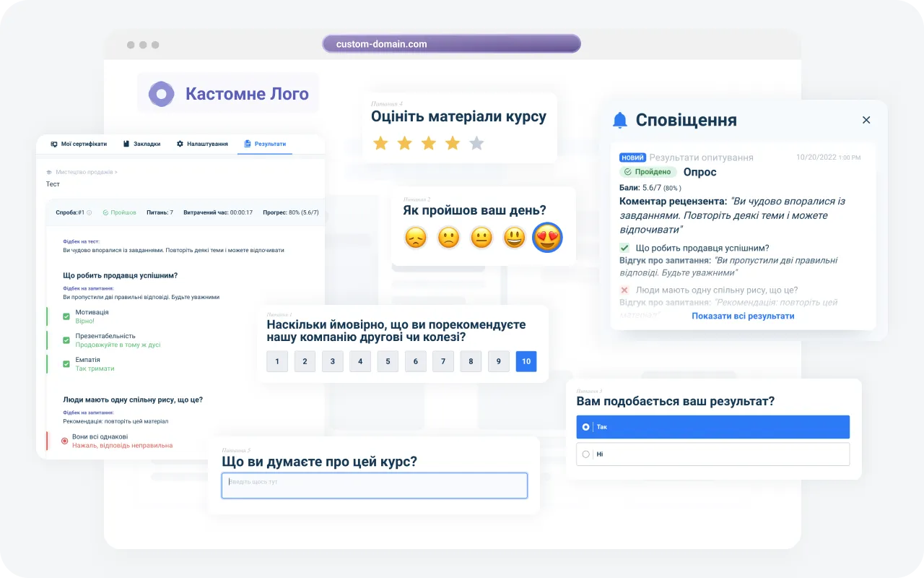Click the notification bell icon
This screenshot has height=578, width=924.
point(619,121)
